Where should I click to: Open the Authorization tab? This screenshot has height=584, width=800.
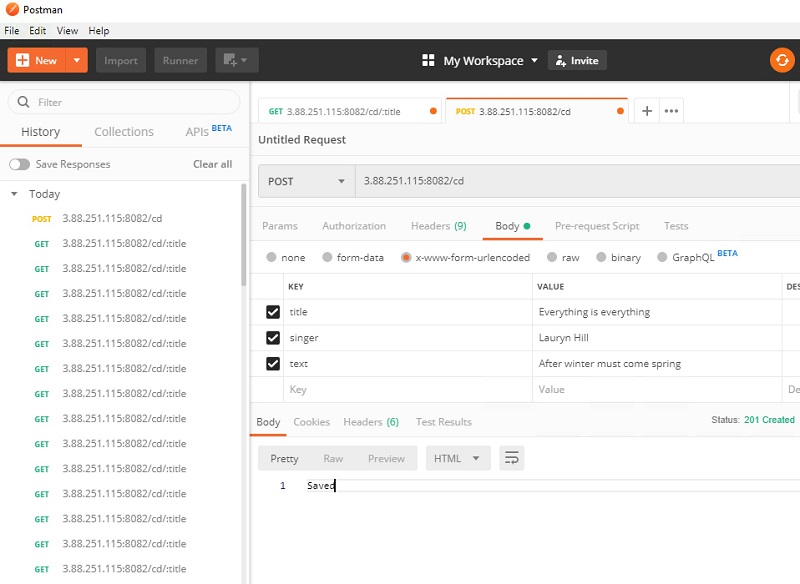354,226
